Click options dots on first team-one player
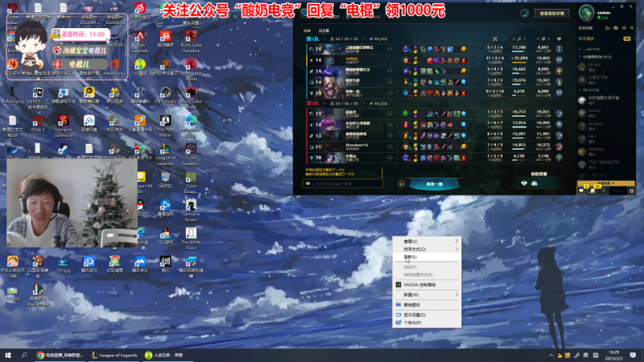644x362 pixels. pyautogui.click(x=390, y=49)
